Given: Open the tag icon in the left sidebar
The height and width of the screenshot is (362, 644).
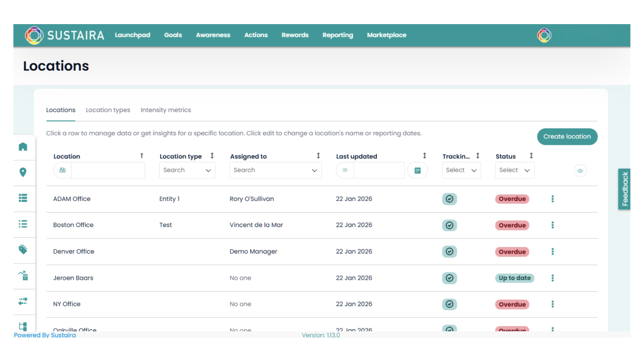Looking at the screenshot, I should pos(23,249).
